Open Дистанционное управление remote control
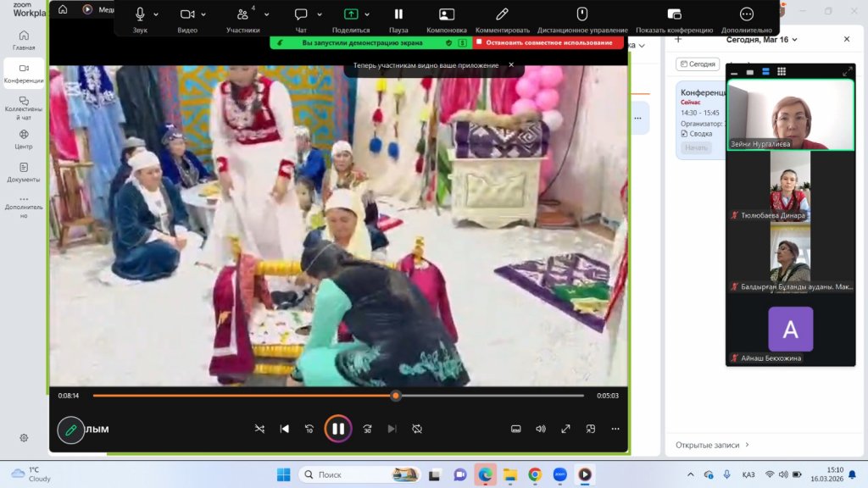868x488 pixels. (x=581, y=14)
